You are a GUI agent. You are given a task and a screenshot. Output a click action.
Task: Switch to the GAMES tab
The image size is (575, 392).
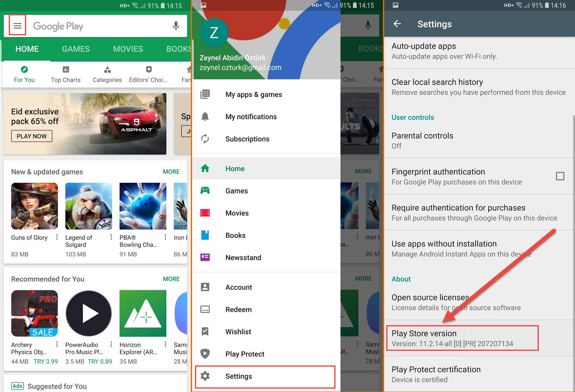(x=76, y=49)
